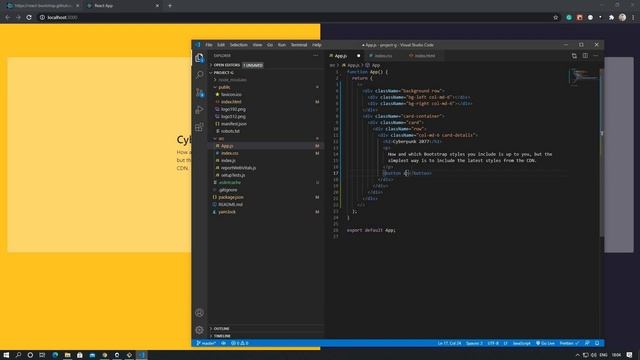
Task: Open Chrome profile avatar
Action: 622,18
